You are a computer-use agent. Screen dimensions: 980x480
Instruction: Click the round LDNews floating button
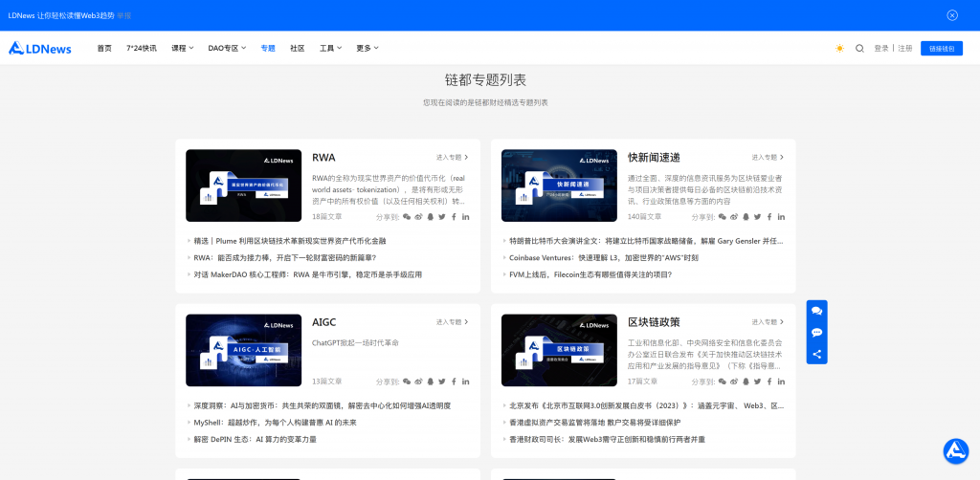[x=956, y=450]
